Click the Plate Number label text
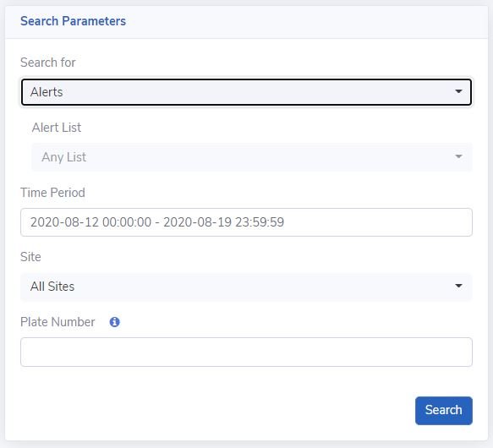 pos(58,322)
